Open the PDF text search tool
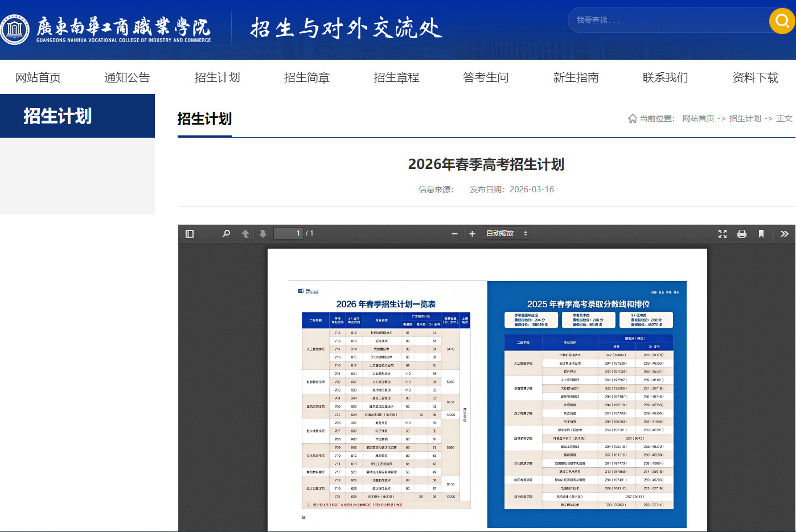The image size is (796, 532). pyautogui.click(x=226, y=233)
